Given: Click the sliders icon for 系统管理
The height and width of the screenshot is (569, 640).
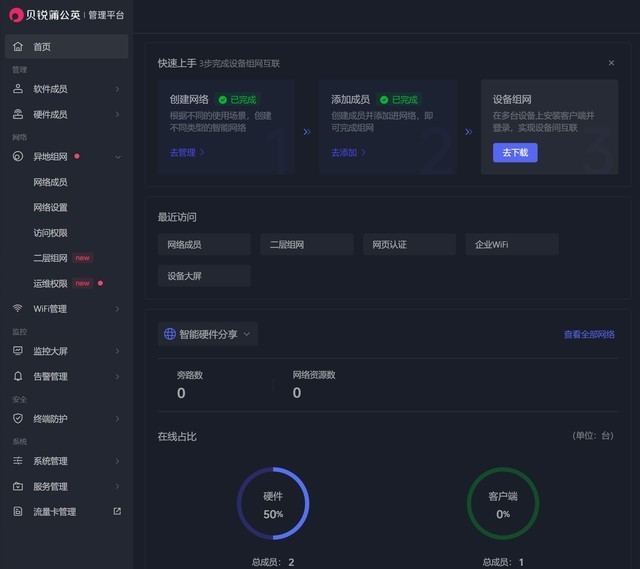Looking at the screenshot, I should tap(18, 461).
